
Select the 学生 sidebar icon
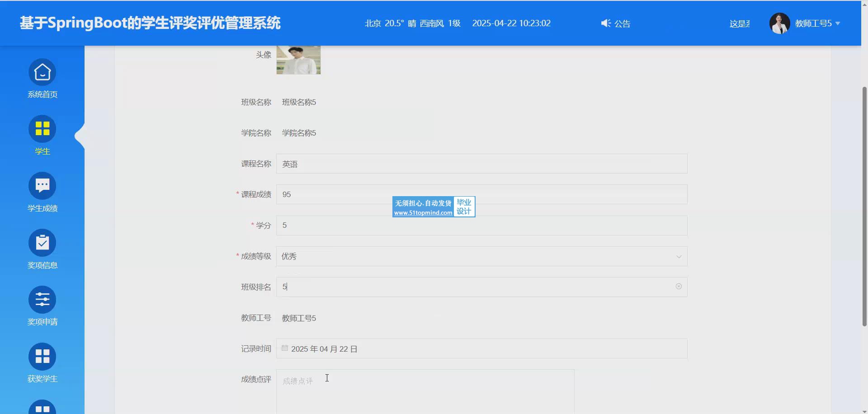pyautogui.click(x=42, y=129)
